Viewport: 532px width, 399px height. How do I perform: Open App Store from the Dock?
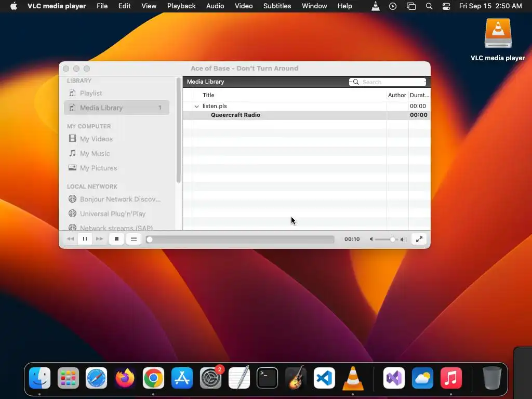coord(182,378)
